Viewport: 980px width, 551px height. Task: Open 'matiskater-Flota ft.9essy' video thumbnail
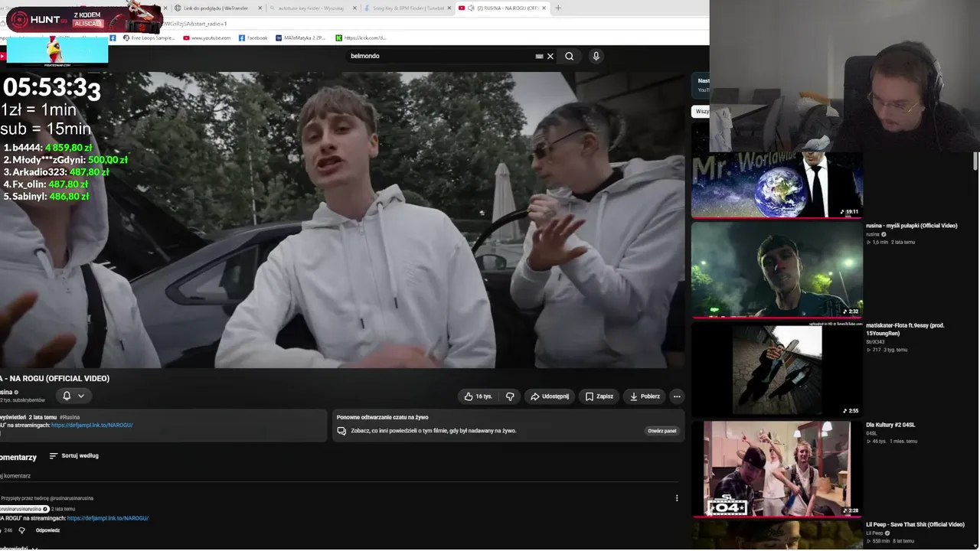point(777,370)
